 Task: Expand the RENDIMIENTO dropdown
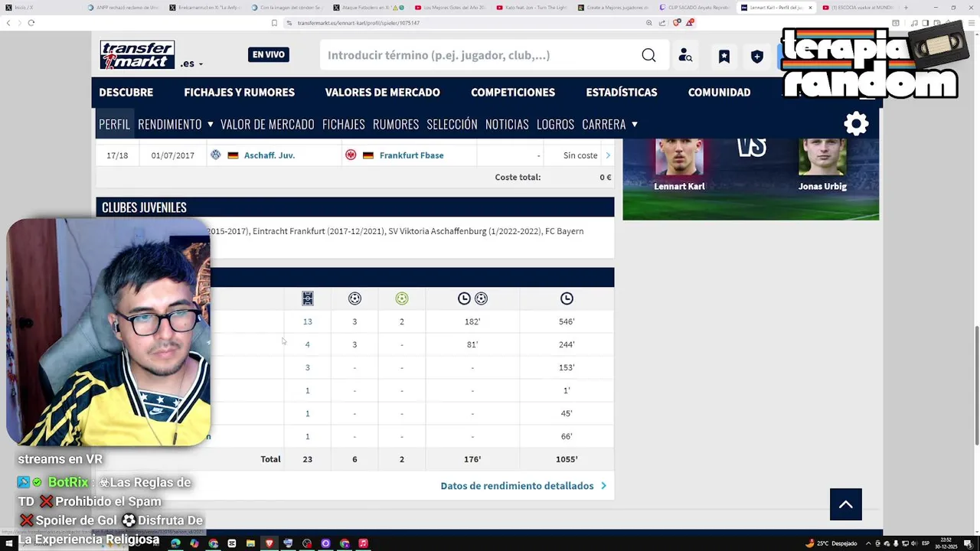coord(175,124)
